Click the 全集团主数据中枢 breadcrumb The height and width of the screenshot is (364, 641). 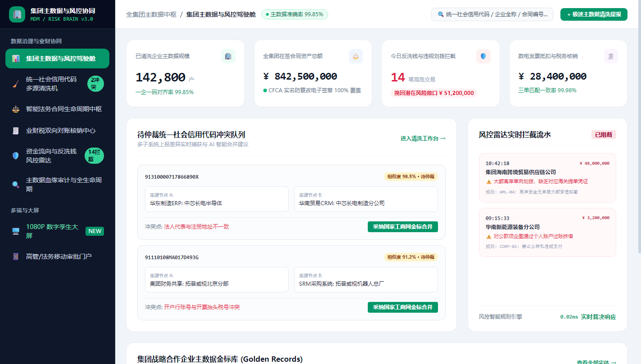tap(151, 14)
